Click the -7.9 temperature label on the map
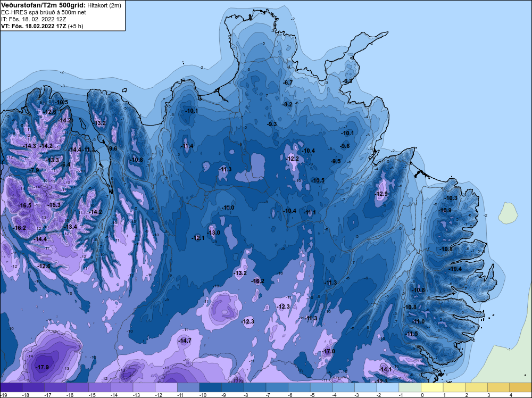The height and width of the screenshot is (398, 532). coord(34,170)
